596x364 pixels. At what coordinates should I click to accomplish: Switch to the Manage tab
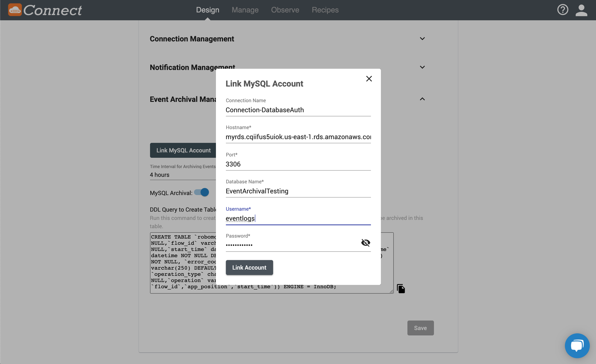point(245,10)
